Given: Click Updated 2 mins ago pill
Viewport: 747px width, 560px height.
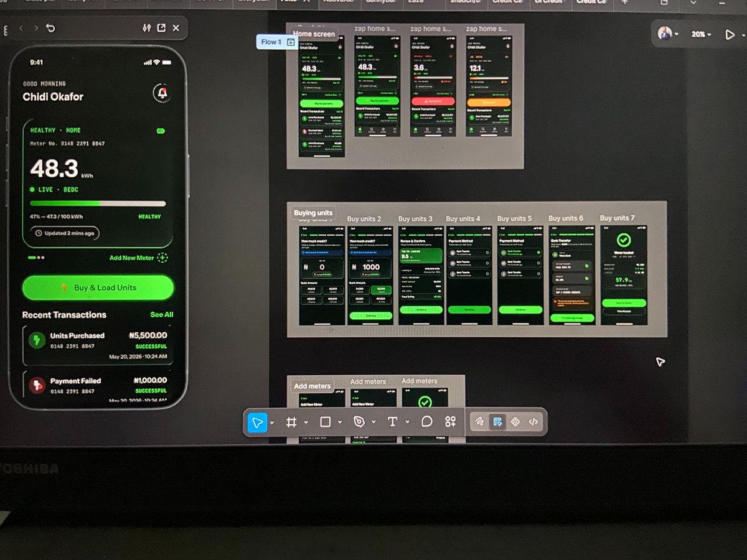Looking at the screenshot, I should coord(65,233).
